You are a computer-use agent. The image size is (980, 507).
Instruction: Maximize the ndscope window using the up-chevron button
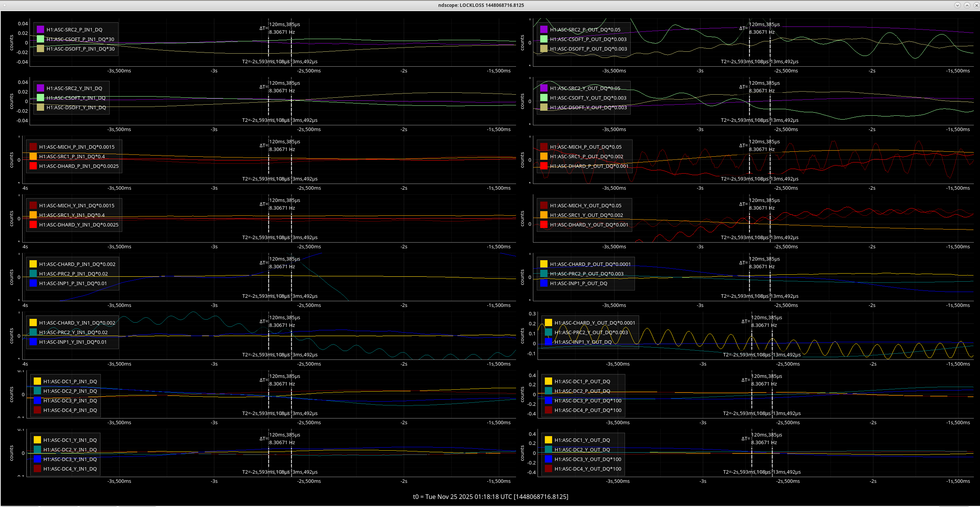[x=967, y=5]
